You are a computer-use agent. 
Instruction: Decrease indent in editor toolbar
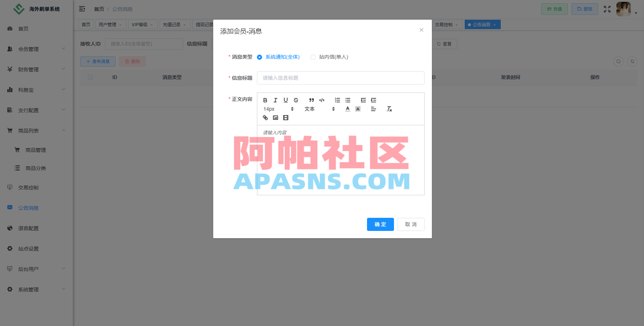point(363,100)
